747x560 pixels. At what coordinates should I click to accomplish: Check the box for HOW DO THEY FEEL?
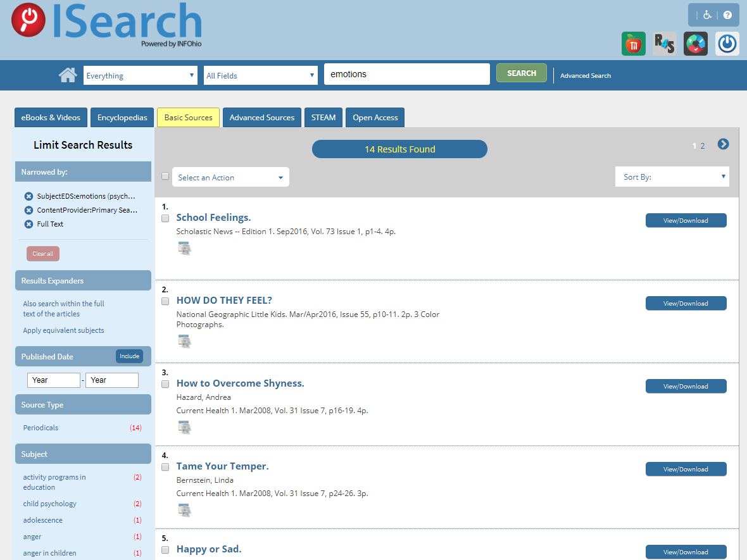click(x=165, y=301)
